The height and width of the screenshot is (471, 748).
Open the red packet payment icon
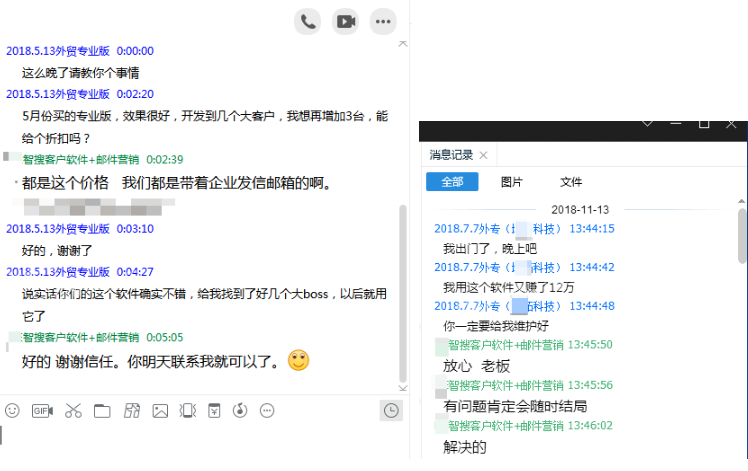point(214,410)
